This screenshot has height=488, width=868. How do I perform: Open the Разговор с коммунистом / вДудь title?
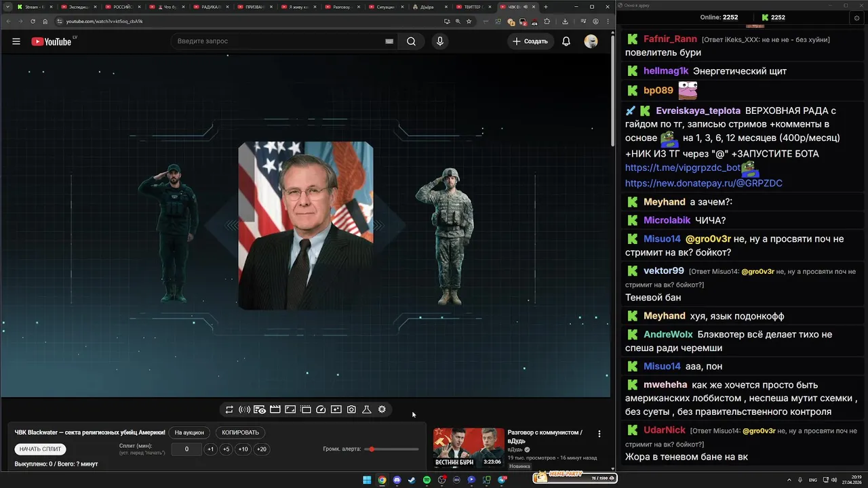click(545, 436)
